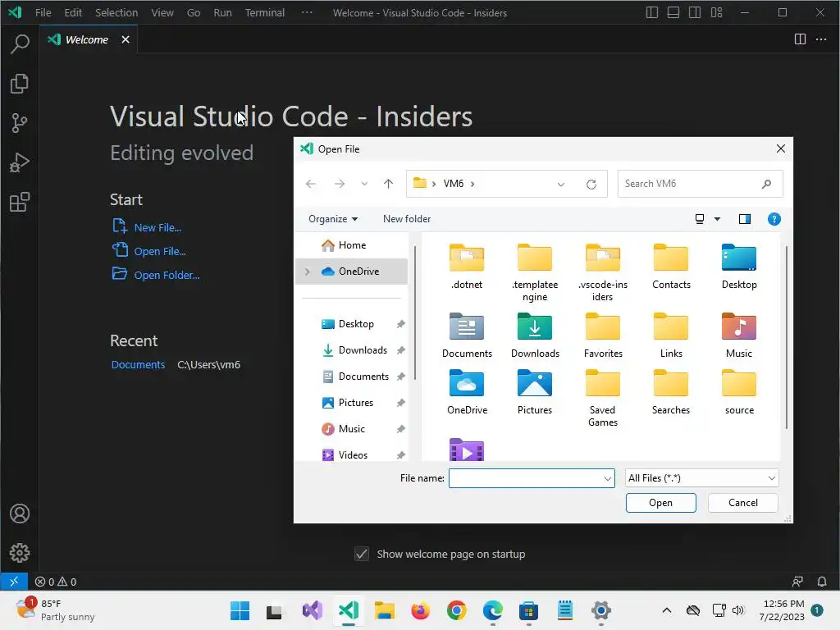Screen dimensions: 840x630
Task: Open the Explorer view in activity bar
Action: tap(20, 84)
